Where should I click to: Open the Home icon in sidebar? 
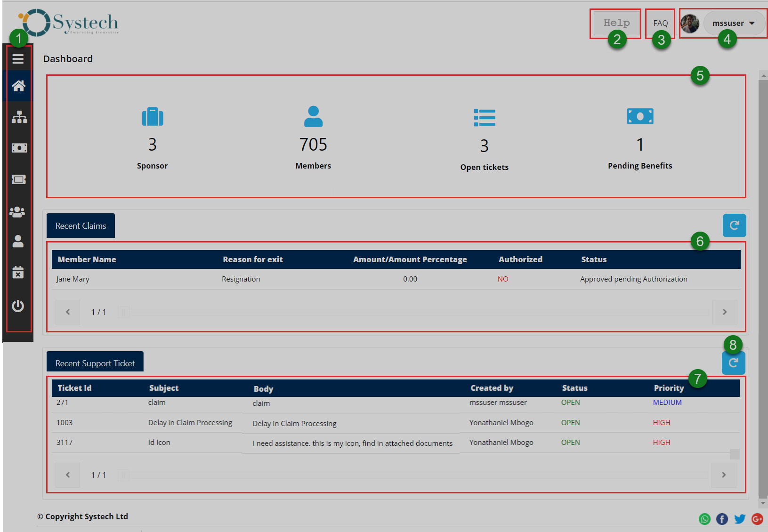[18, 86]
